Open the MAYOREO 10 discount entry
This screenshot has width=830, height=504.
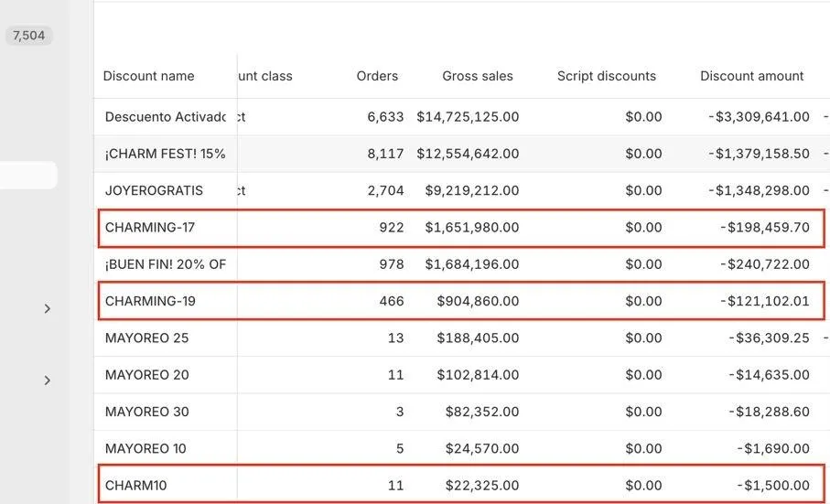coord(146,448)
